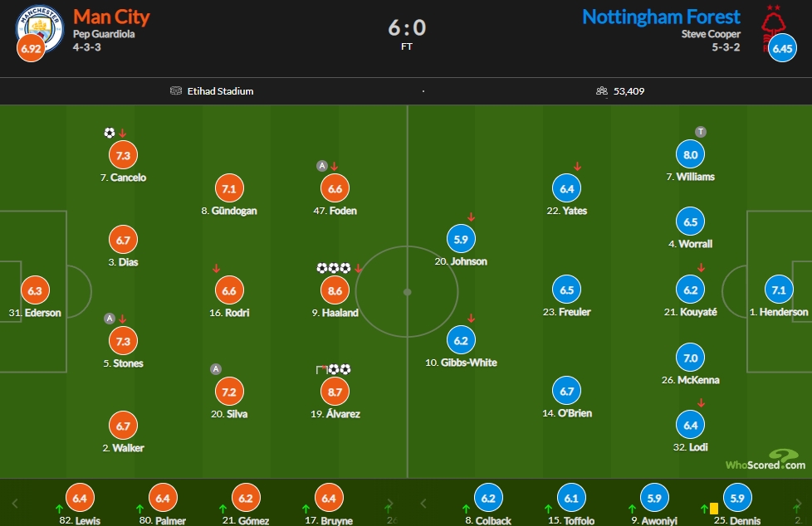Open the Man City team name link
This screenshot has height=526, width=812.
point(111,17)
